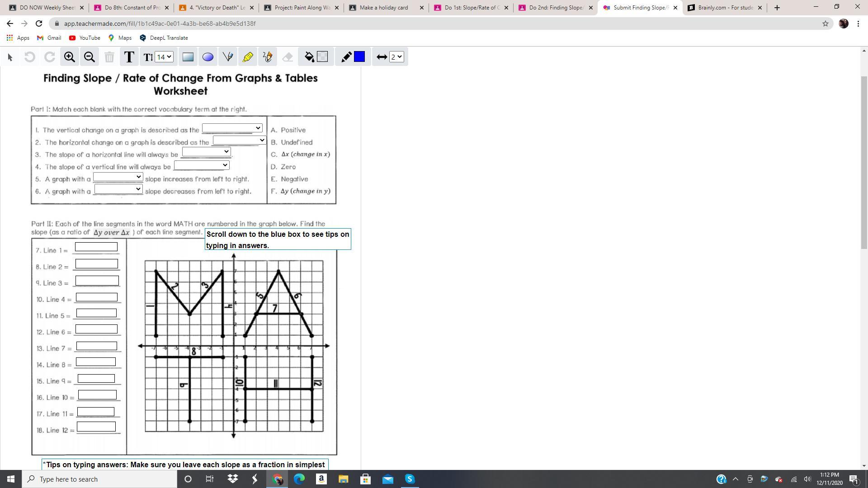Select the line pen tool
This screenshot has width=868, height=488.
(228, 57)
